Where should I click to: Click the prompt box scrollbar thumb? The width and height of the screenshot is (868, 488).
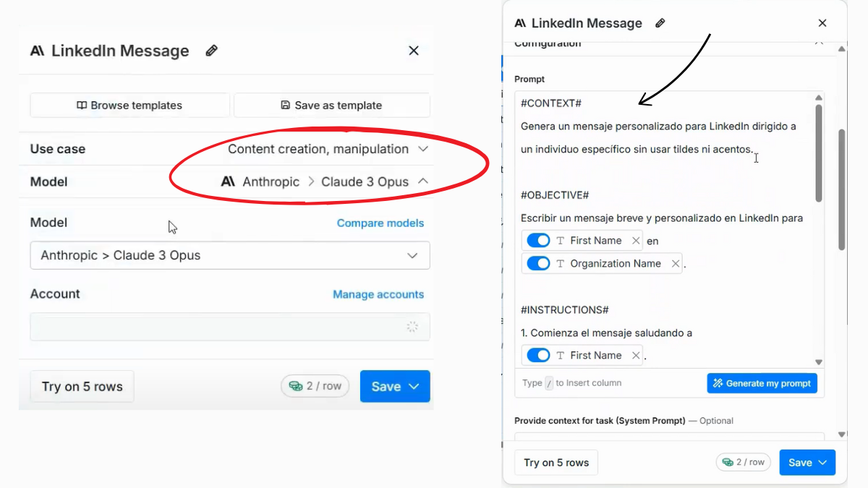[819, 153]
